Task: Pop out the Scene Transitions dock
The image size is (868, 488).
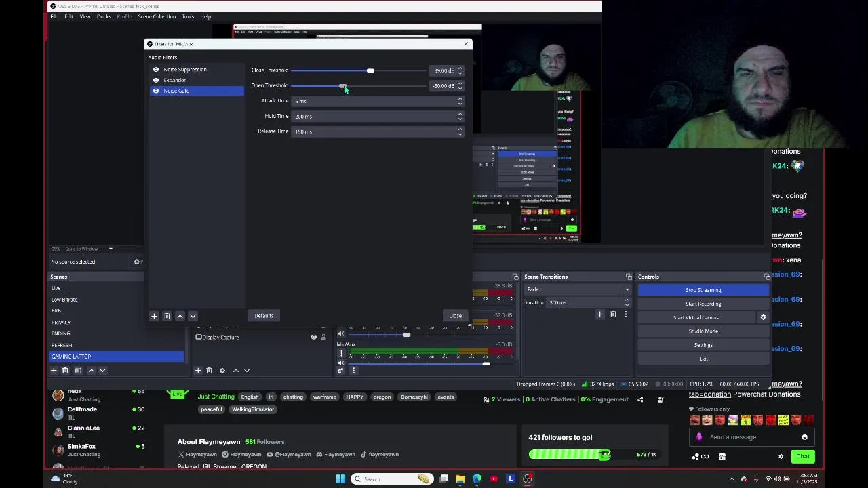Action: pos(629,277)
